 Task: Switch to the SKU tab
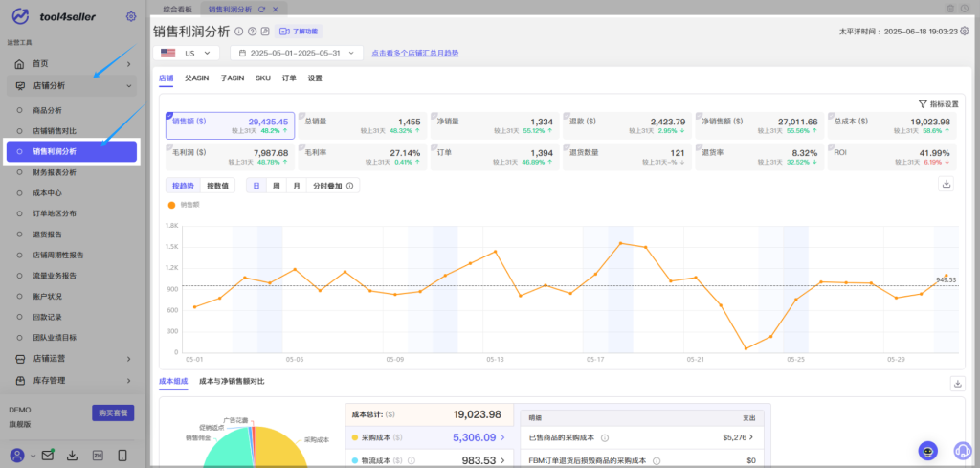coord(262,78)
